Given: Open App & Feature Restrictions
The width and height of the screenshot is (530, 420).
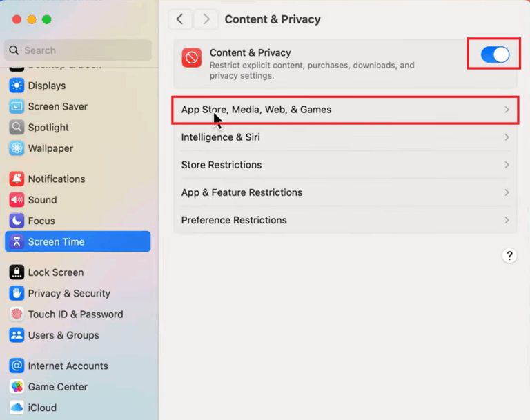Looking at the screenshot, I should pos(344,192).
